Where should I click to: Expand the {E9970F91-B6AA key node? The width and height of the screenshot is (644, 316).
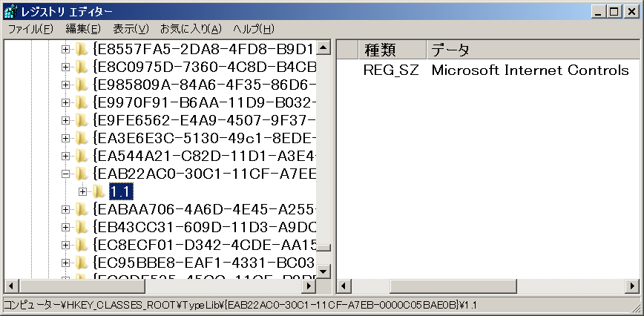pos(65,102)
